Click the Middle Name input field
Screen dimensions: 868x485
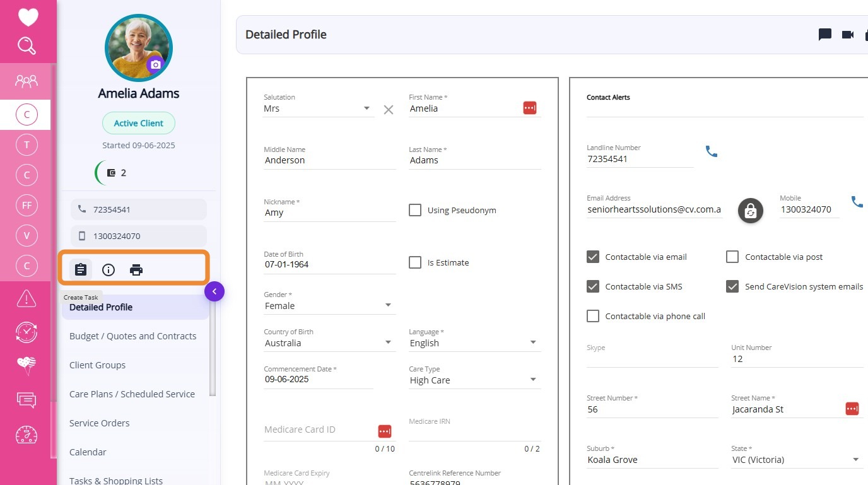click(329, 161)
